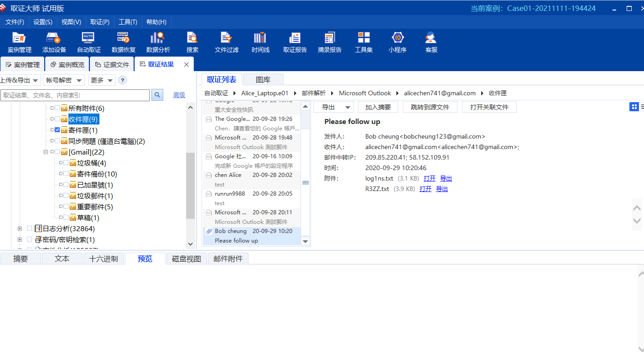The image size is (644, 352).
Task: Open the 数据分析 (Data Analysis) tool
Action: (x=157, y=42)
